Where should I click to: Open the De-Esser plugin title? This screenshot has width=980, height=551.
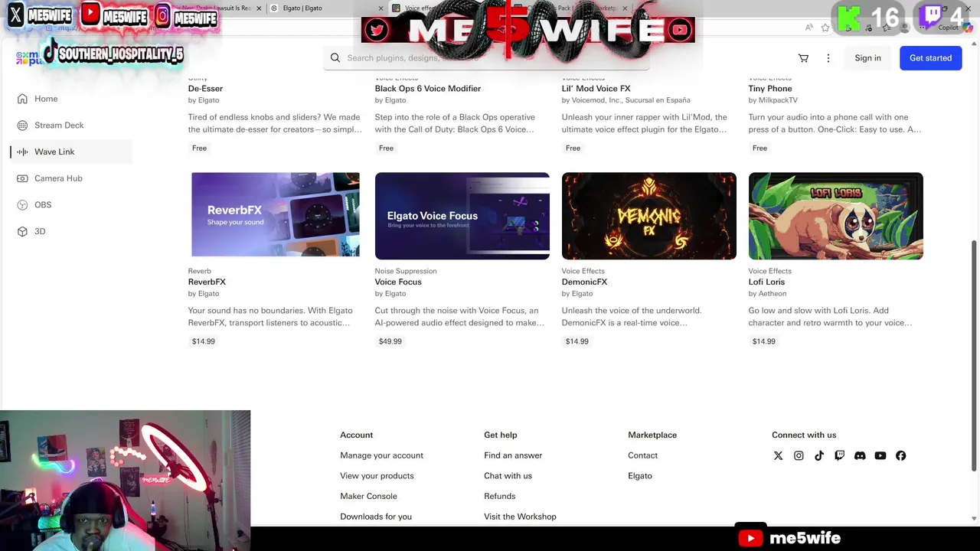coord(205,89)
